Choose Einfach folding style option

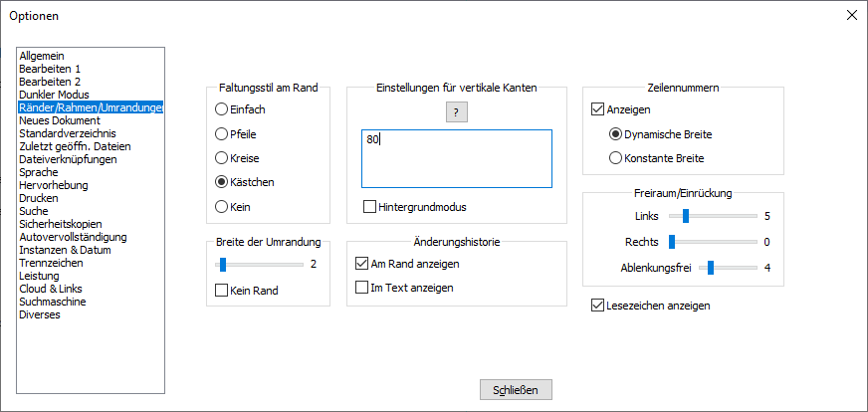pyautogui.click(x=221, y=109)
